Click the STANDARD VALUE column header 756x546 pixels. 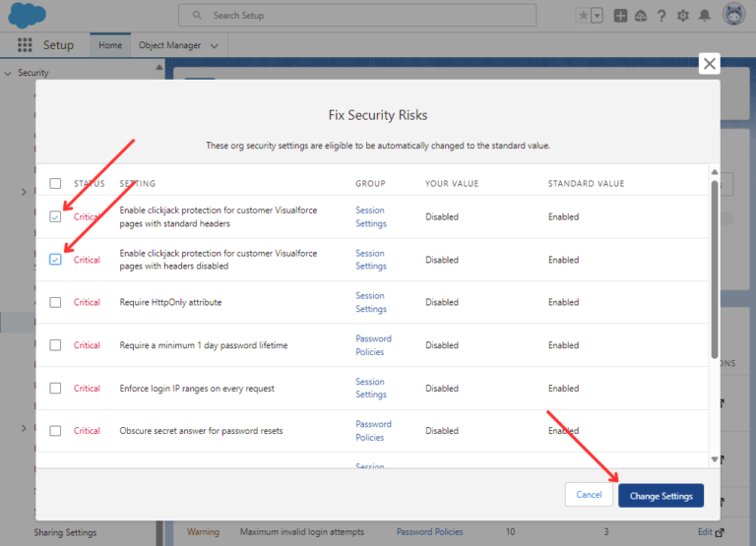[586, 184]
